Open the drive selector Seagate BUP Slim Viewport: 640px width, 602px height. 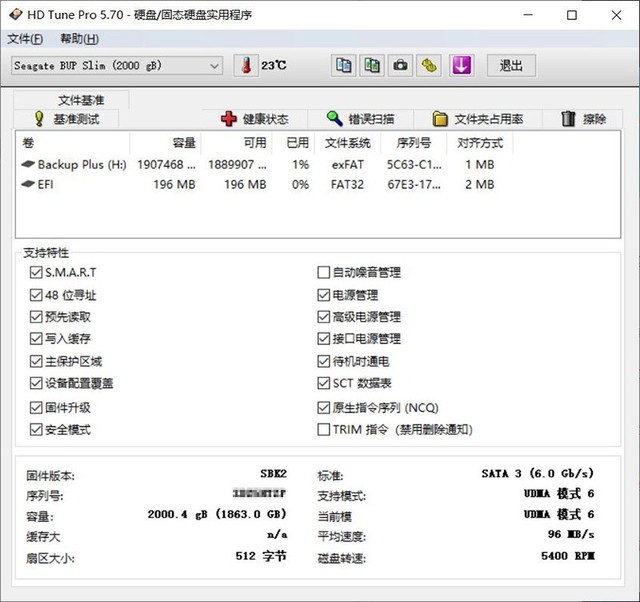pos(117,66)
